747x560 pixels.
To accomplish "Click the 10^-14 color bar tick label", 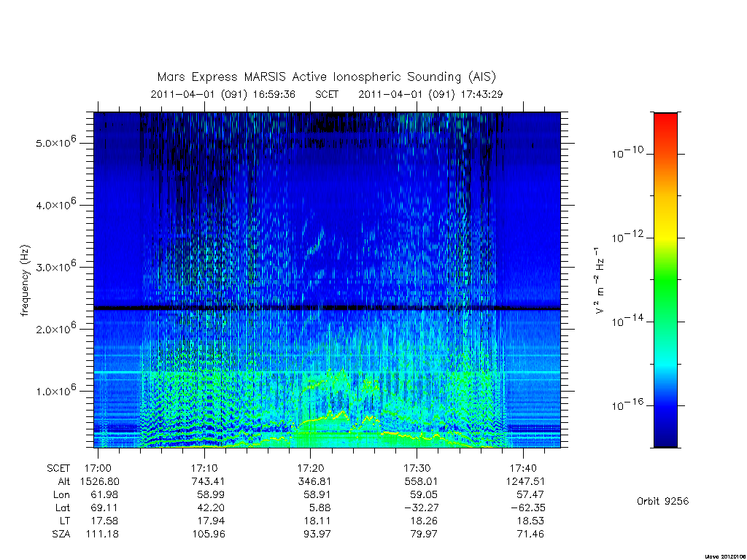I will click(627, 321).
